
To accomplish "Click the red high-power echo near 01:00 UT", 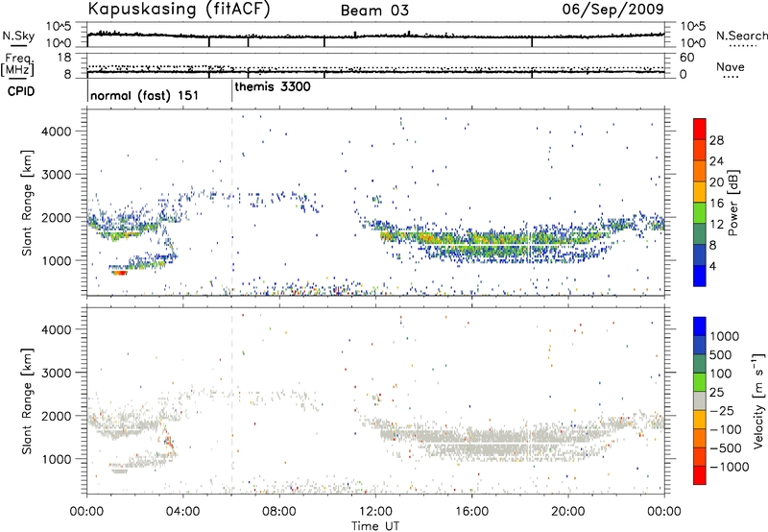I will 120,273.
